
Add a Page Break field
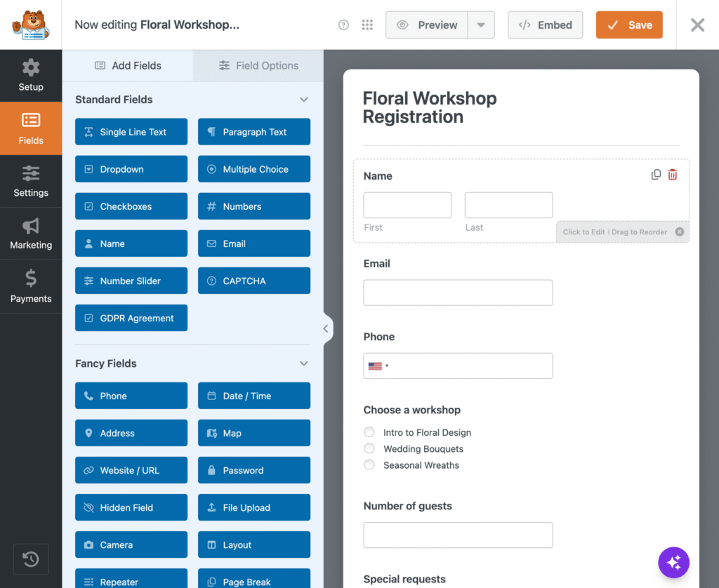[254, 580]
